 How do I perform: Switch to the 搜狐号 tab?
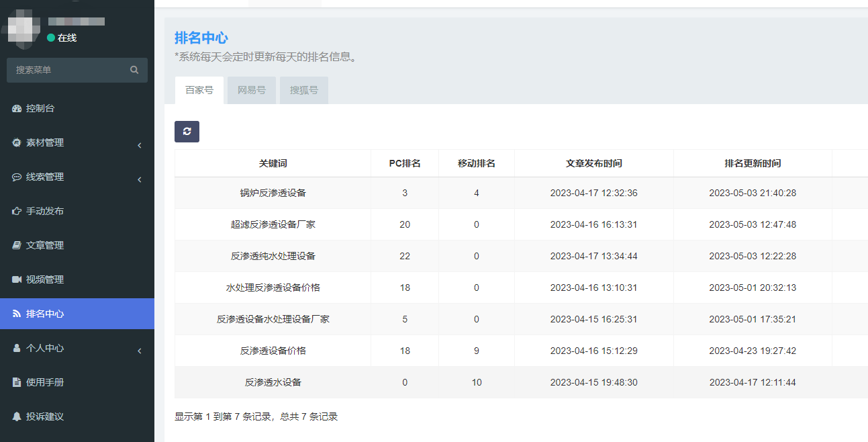pos(304,90)
